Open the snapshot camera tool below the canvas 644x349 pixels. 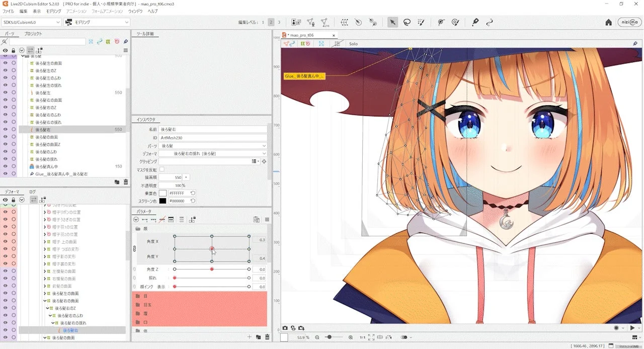pyautogui.click(x=285, y=328)
